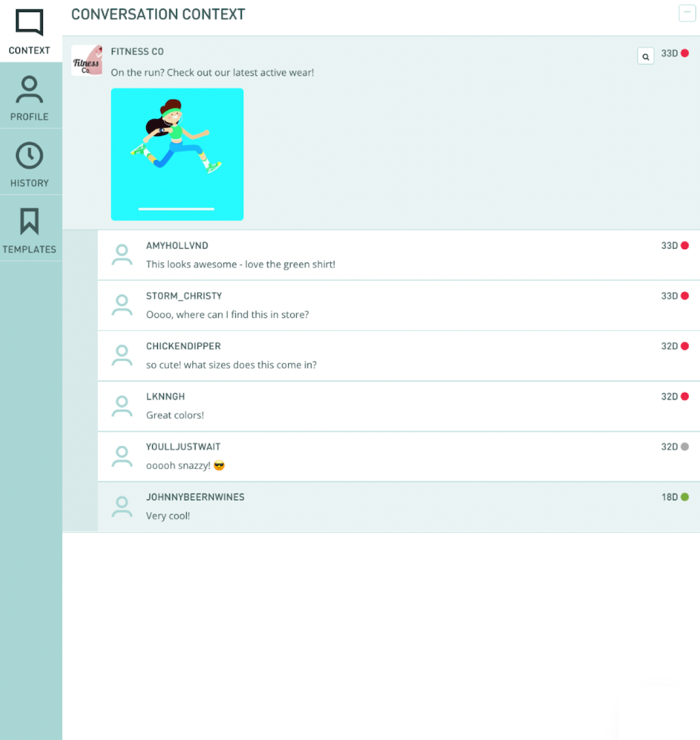The width and height of the screenshot is (700, 740).
Task: Click the Fitness Co logo avatar
Action: pyautogui.click(x=87, y=60)
